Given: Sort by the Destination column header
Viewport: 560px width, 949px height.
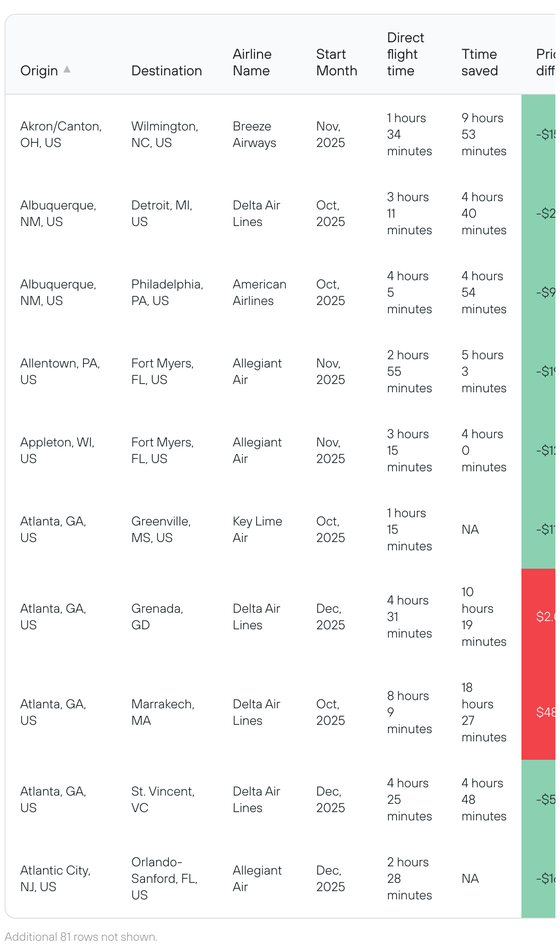Looking at the screenshot, I should click(x=167, y=71).
